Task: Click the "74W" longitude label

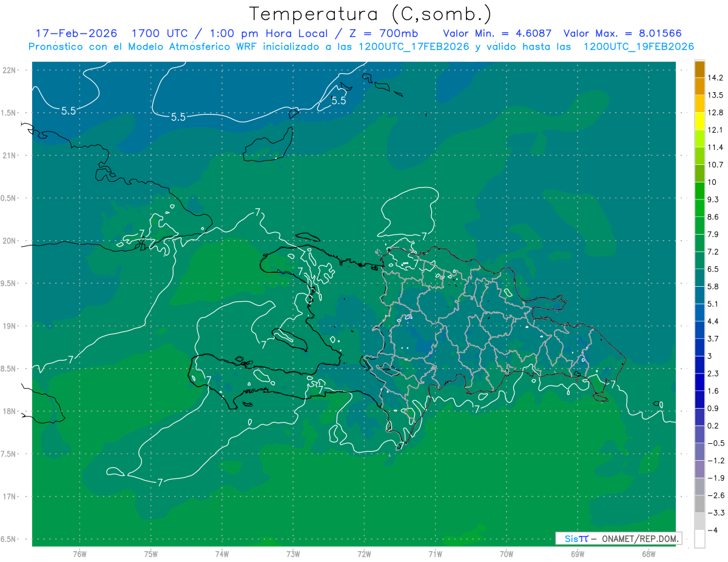Action: click(x=222, y=554)
